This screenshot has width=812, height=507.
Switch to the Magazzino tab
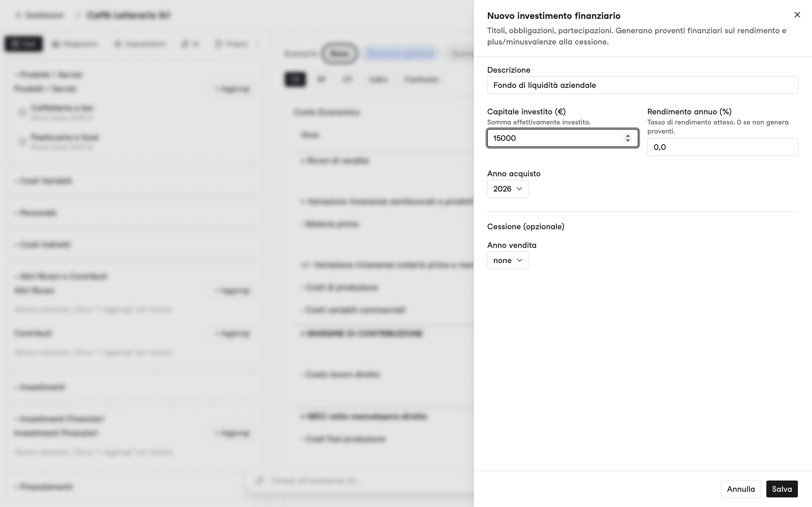tap(76, 44)
